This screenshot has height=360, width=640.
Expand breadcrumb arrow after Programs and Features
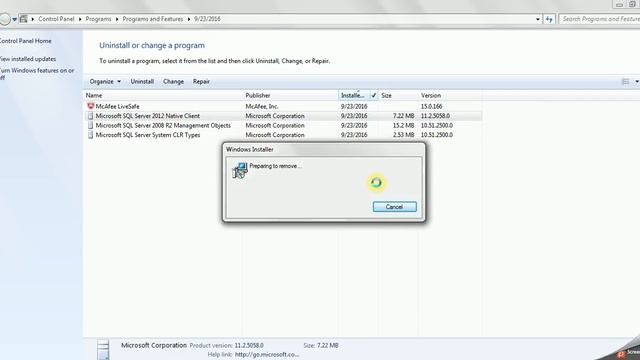[x=189, y=19]
